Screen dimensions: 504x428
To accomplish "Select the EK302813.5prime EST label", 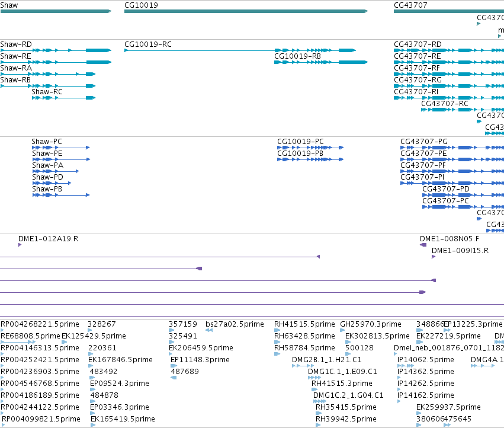I will (x=377, y=336).
